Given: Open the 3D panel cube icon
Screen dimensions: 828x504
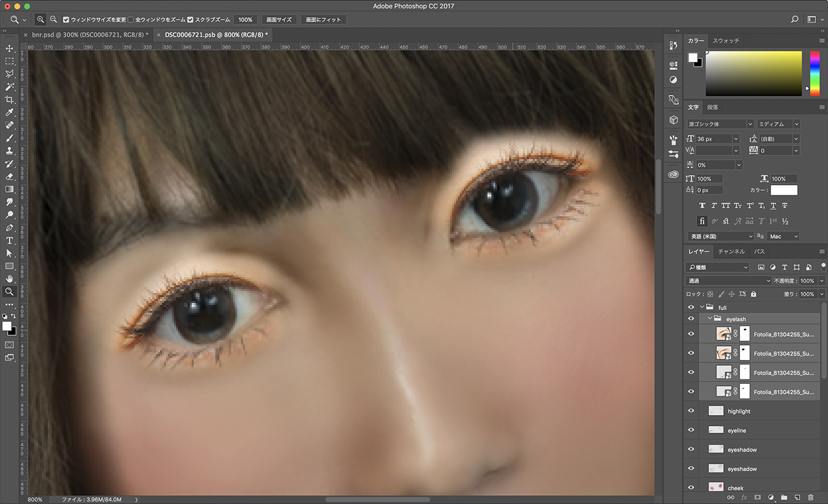Looking at the screenshot, I should 673,119.
